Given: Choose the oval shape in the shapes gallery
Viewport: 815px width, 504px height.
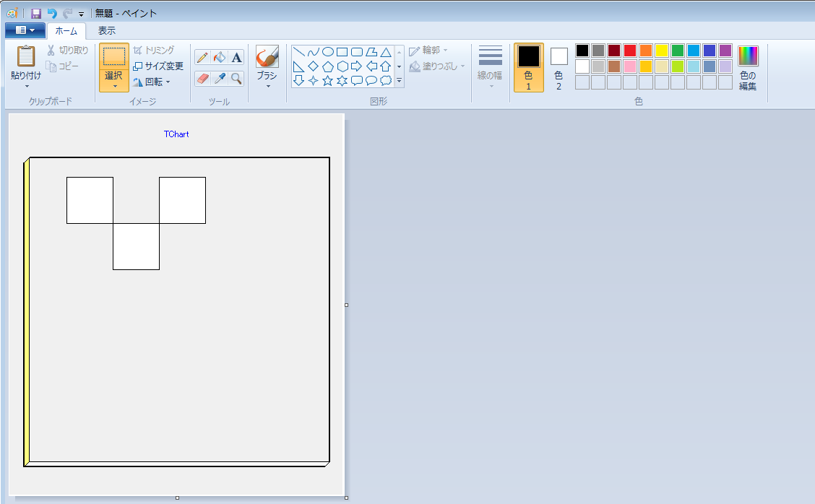Looking at the screenshot, I should (328, 52).
